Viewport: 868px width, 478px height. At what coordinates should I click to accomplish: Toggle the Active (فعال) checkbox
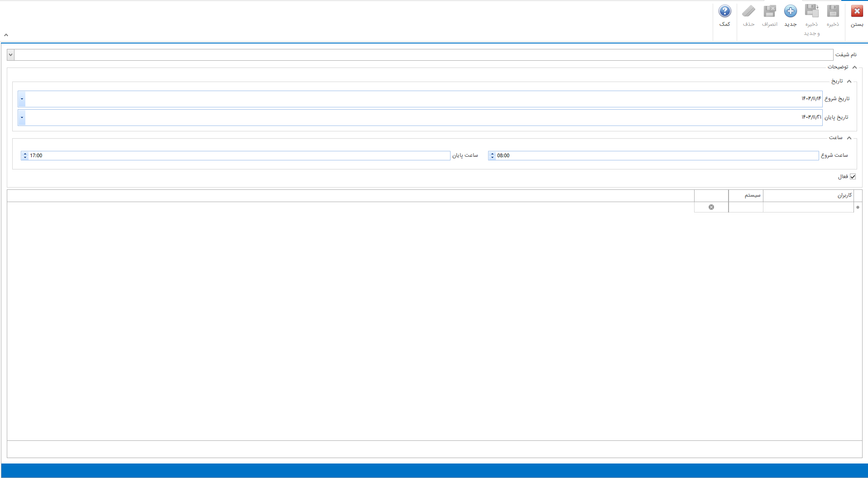point(853,177)
